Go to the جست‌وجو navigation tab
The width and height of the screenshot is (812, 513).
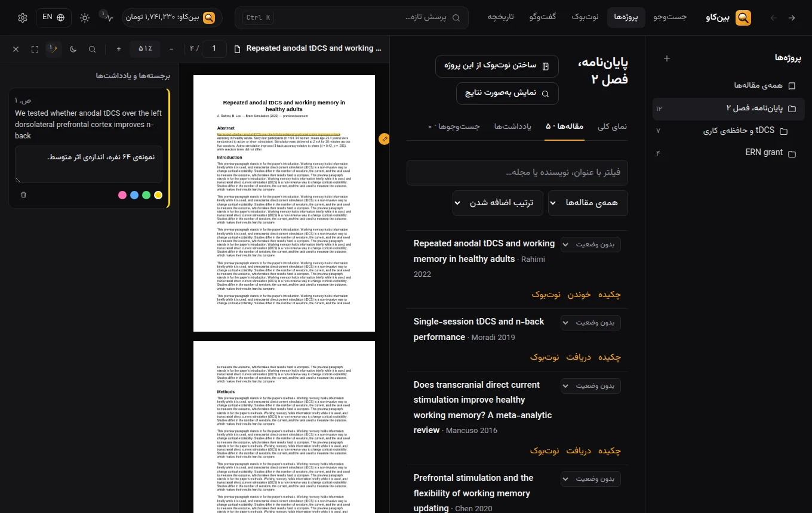pyautogui.click(x=670, y=17)
